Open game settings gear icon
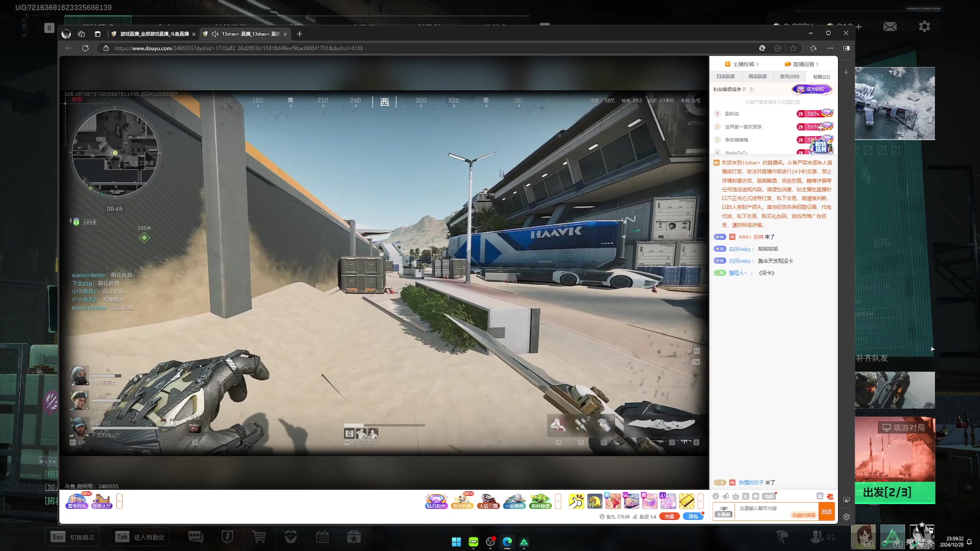This screenshot has width=980, height=551. (924, 27)
